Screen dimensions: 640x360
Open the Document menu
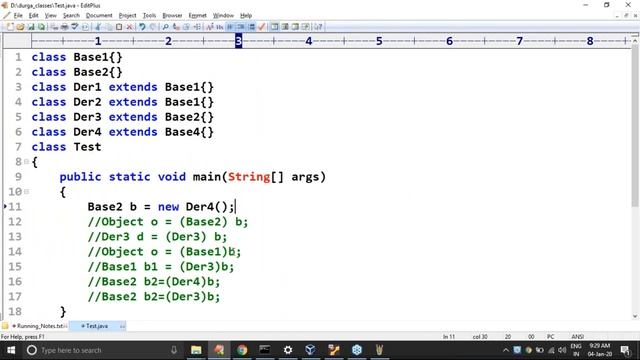point(99,16)
